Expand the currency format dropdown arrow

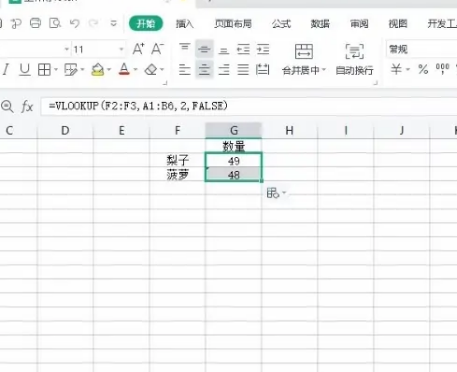(x=408, y=70)
